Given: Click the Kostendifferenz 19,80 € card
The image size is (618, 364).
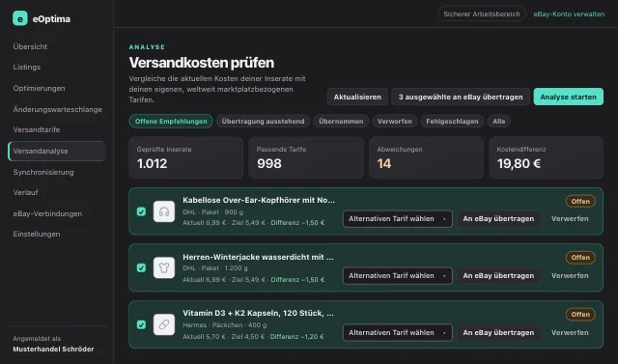Looking at the screenshot, I should point(546,157).
